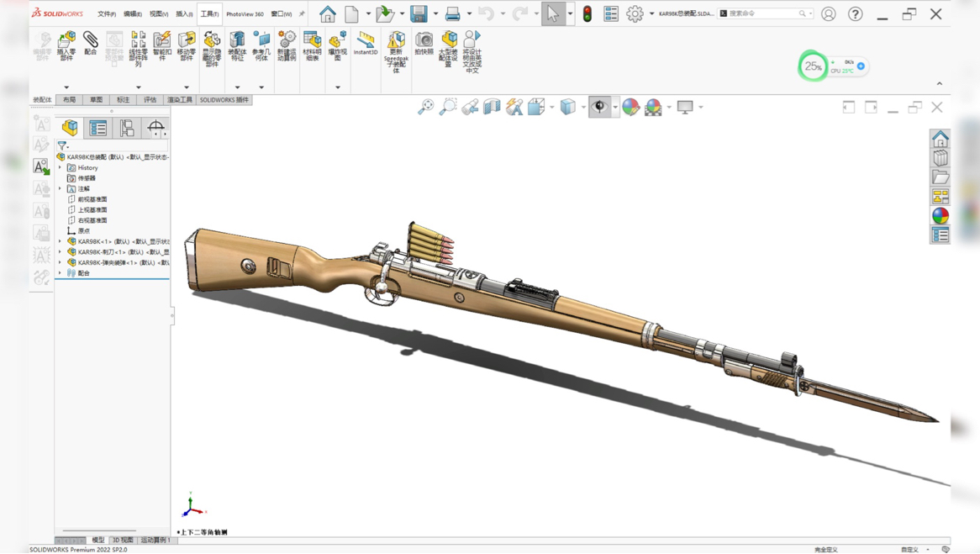This screenshot has height=554, width=980.
Task: Open the View Orientation dropdown arrow
Action: coord(552,107)
